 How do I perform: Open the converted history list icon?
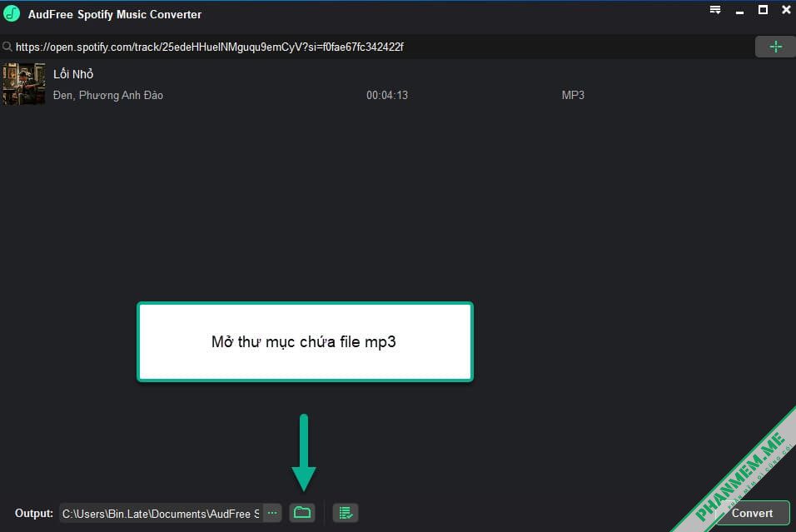[346, 513]
